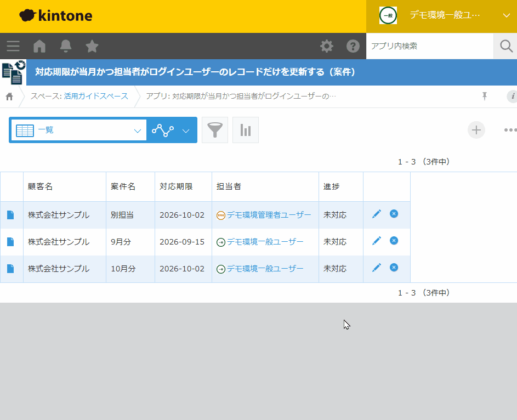Image resolution: width=517 pixels, height=420 pixels.
Task: Go to portal via home icon
Action: click(39, 46)
